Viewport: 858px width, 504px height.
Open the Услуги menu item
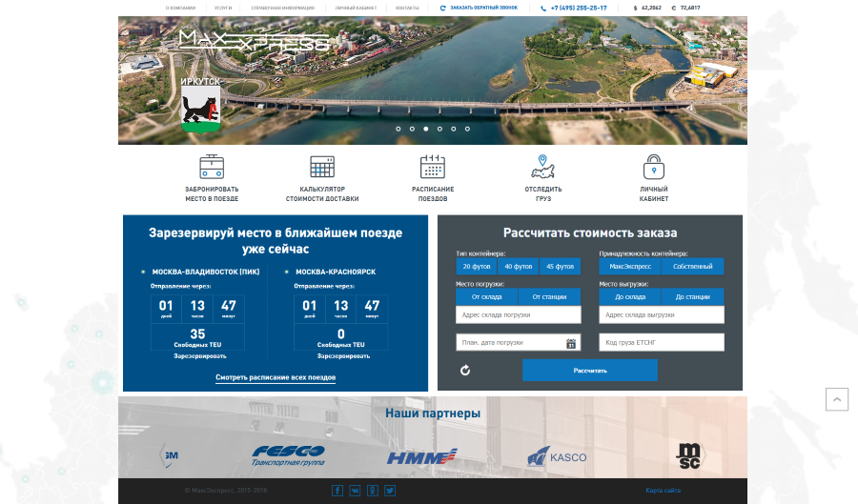tap(223, 8)
